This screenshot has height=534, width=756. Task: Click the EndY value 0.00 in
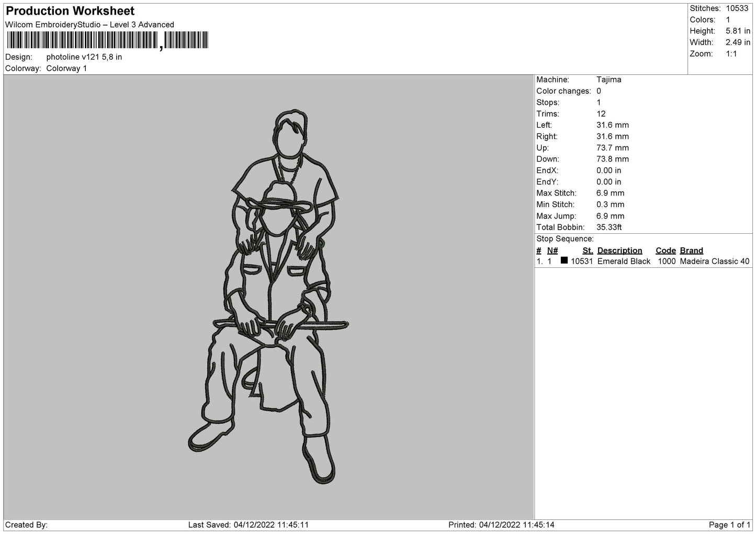[609, 182]
